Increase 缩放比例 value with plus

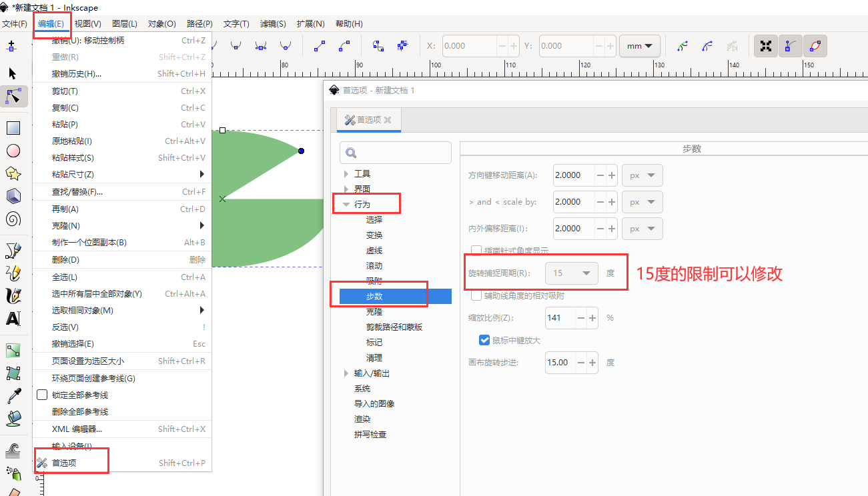coord(592,318)
